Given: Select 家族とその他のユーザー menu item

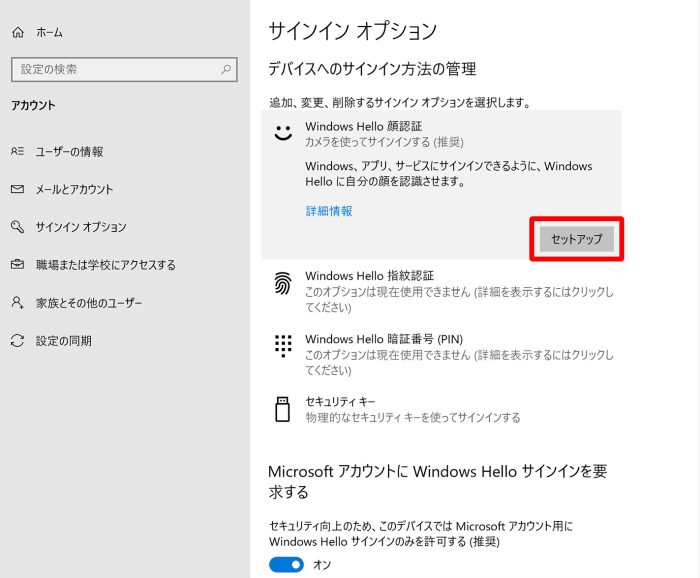Looking at the screenshot, I should (88, 303).
